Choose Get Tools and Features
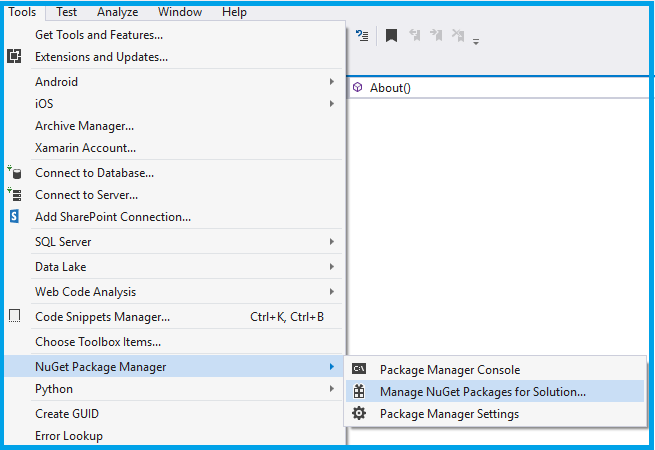The width and height of the screenshot is (655, 450). pos(175,35)
